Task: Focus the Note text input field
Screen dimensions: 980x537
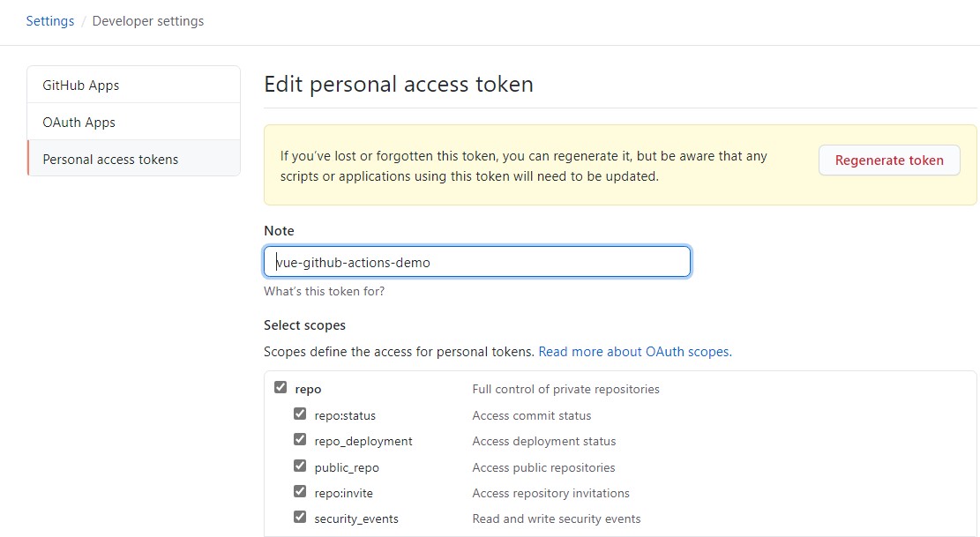Action: coord(477,262)
